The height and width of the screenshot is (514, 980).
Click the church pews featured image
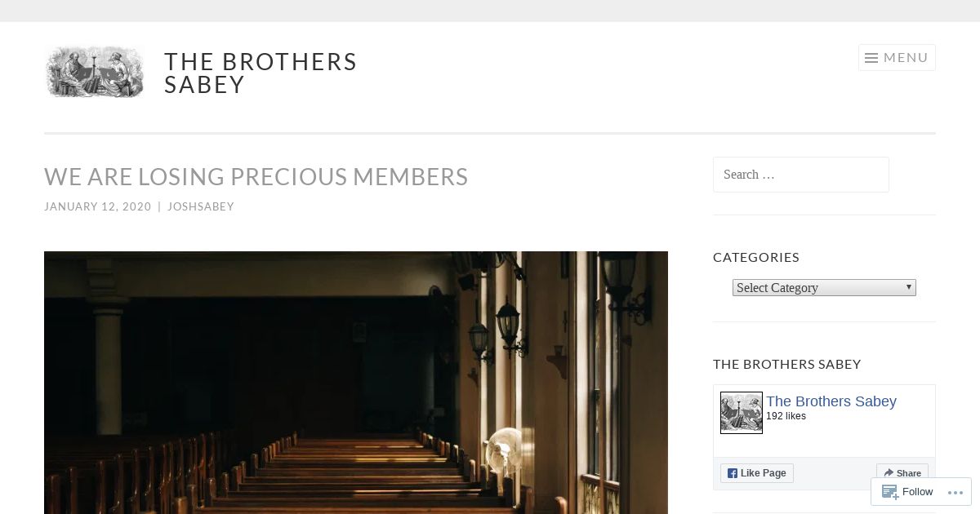click(356, 383)
